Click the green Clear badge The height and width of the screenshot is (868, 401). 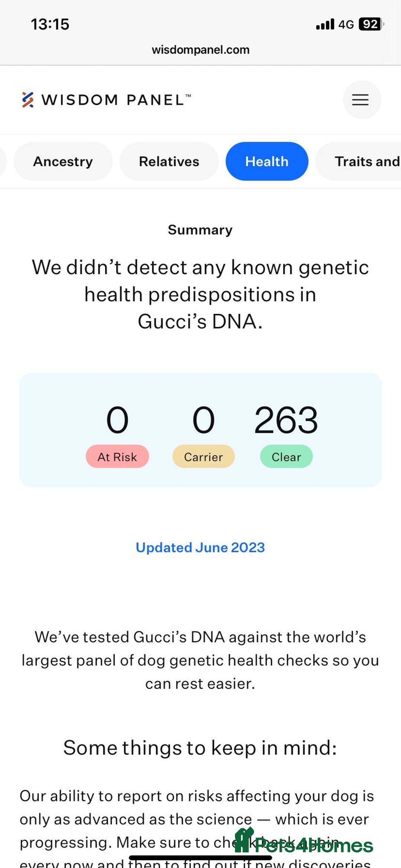(x=286, y=456)
